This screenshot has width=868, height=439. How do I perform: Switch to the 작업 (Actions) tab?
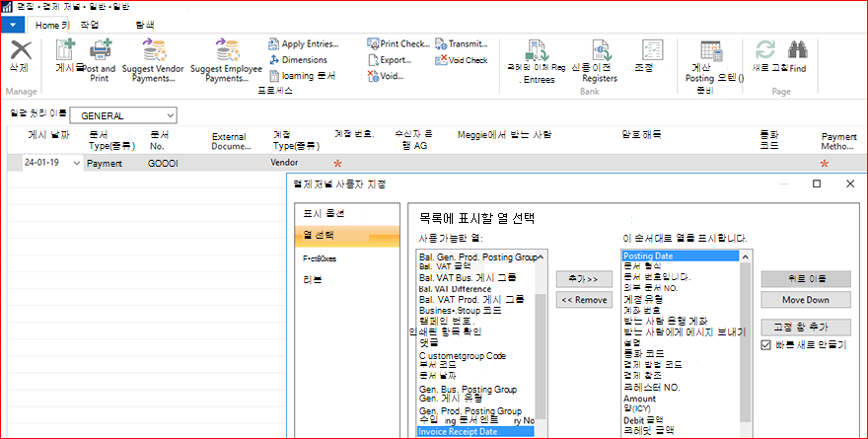click(x=90, y=25)
